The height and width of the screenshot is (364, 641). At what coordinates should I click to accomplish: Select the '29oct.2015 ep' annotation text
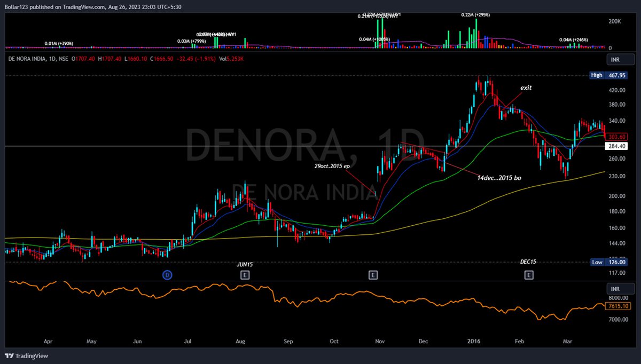(x=332, y=167)
